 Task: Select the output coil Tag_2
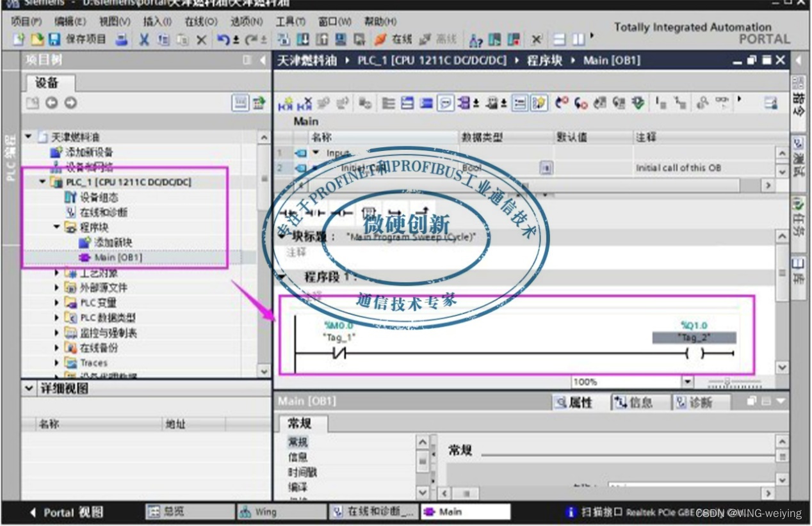(694, 353)
